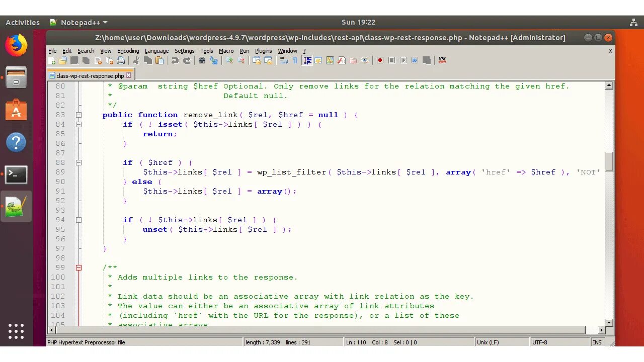This screenshot has width=644, height=362.
Task: Open the Replace dialog icon
Action: [x=213, y=60]
